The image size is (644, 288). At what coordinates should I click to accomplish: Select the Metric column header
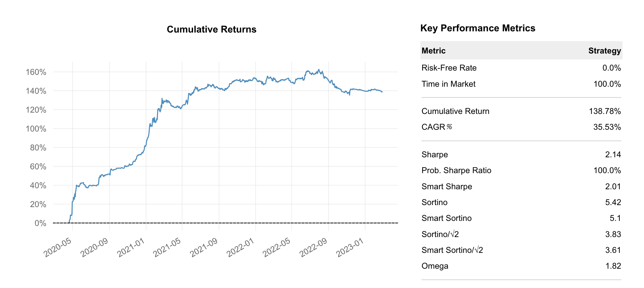tap(433, 51)
